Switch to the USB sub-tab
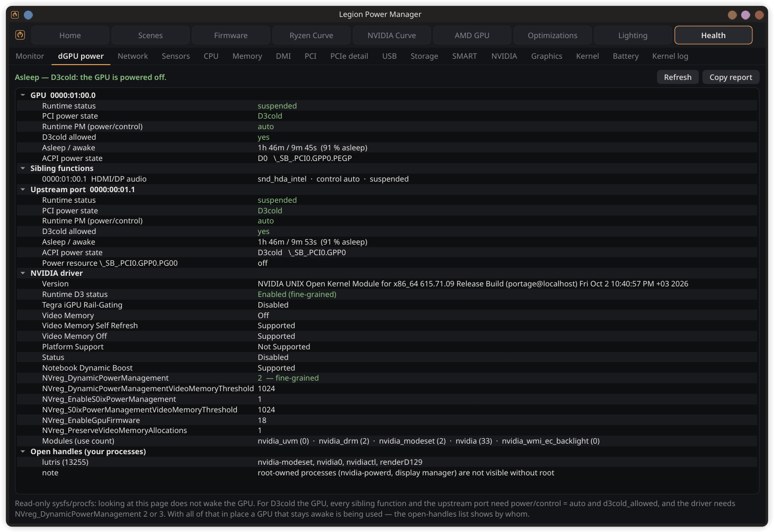This screenshot has width=774, height=532. tap(389, 56)
